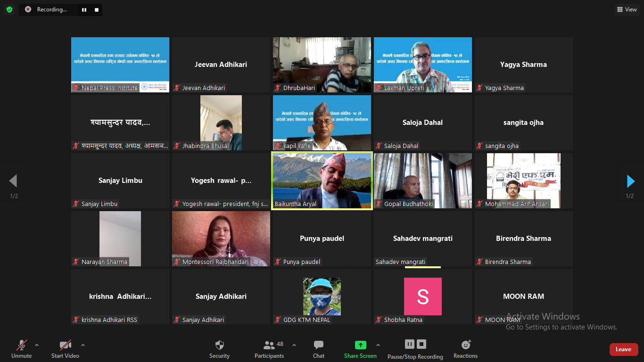Pause recording from the bottom toolbar

410,344
